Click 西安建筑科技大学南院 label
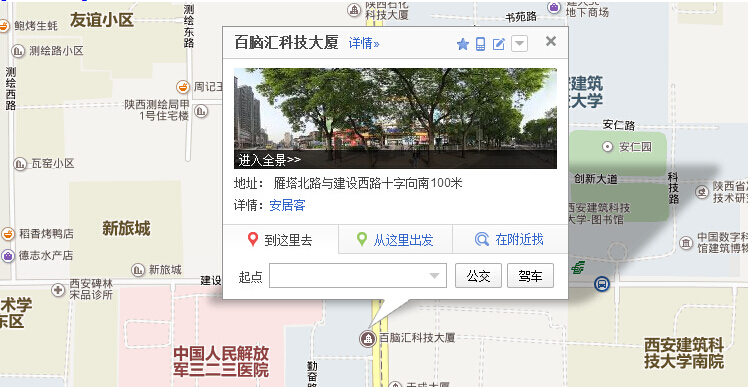 [684, 353]
